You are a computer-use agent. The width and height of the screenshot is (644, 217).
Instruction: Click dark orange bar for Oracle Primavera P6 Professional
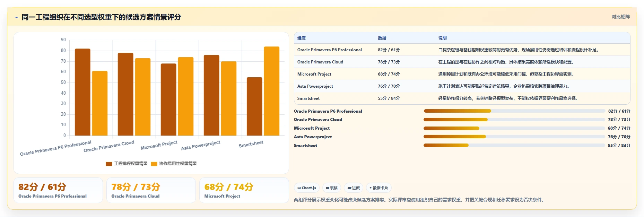[82, 92]
